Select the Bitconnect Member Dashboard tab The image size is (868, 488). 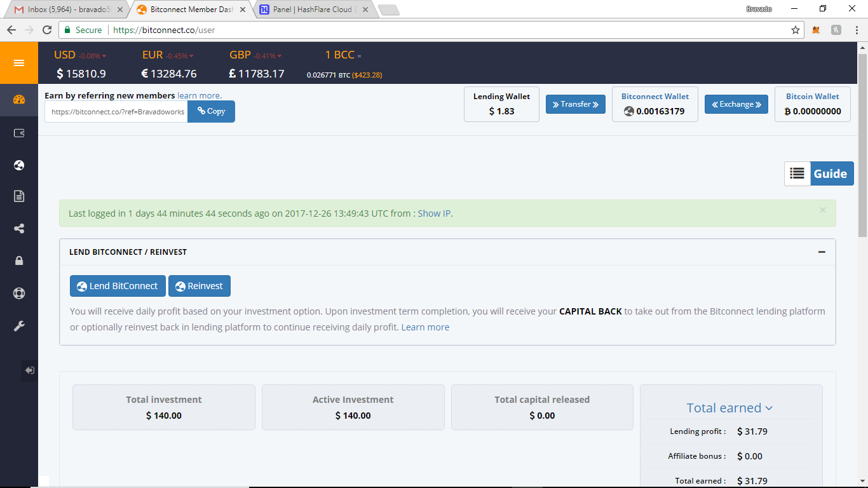(189, 10)
